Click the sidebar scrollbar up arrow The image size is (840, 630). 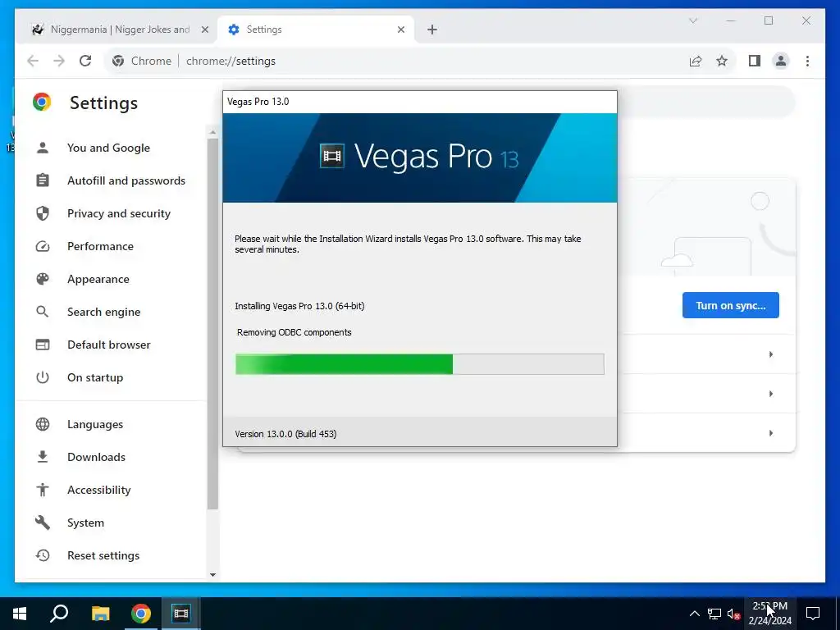tap(212, 132)
